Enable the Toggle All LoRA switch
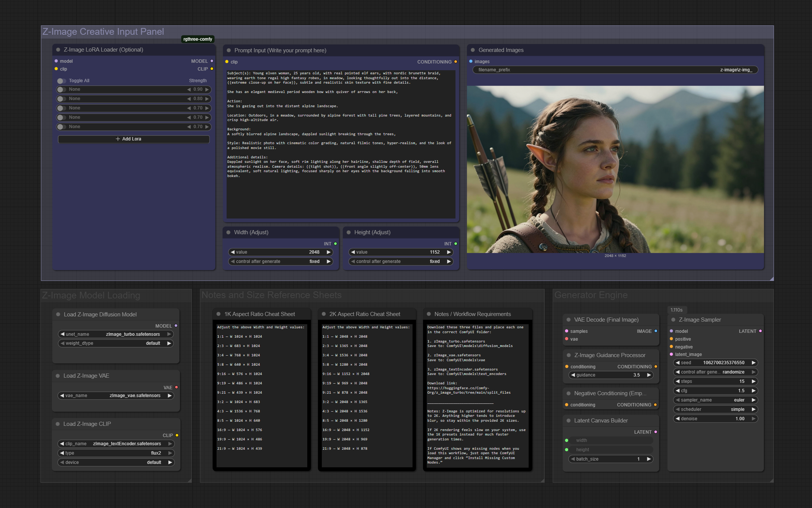The width and height of the screenshot is (812, 508). pos(62,81)
